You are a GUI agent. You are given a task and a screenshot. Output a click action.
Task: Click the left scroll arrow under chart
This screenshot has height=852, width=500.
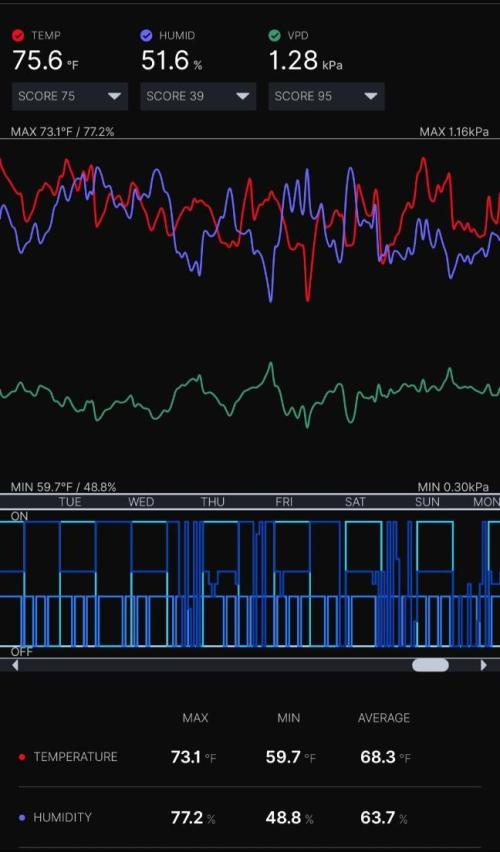(x=15, y=665)
